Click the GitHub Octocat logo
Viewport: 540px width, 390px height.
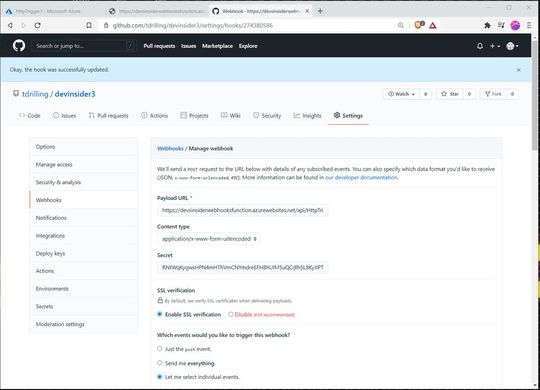19,45
